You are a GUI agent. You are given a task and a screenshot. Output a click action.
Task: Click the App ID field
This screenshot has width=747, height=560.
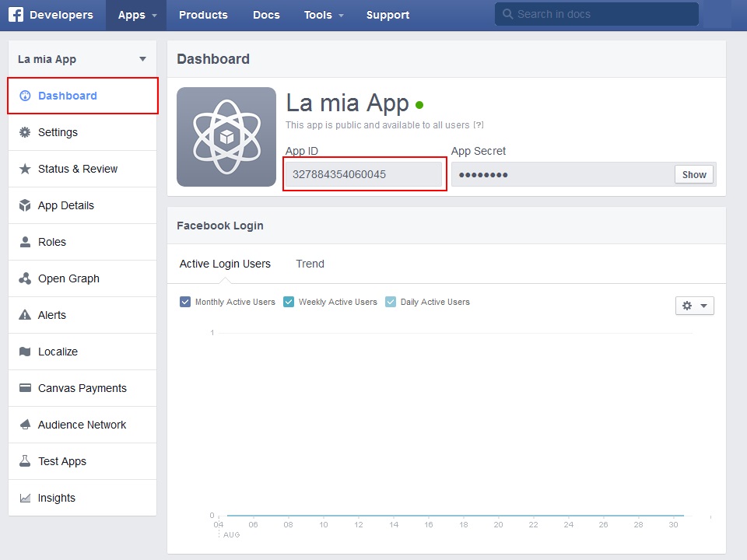pos(363,174)
